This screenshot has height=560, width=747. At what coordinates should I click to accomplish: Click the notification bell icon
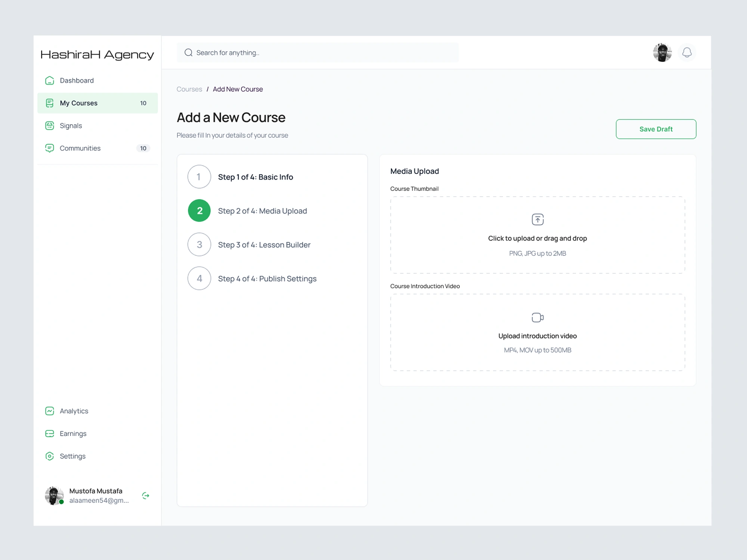pyautogui.click(x=687, y=53)
